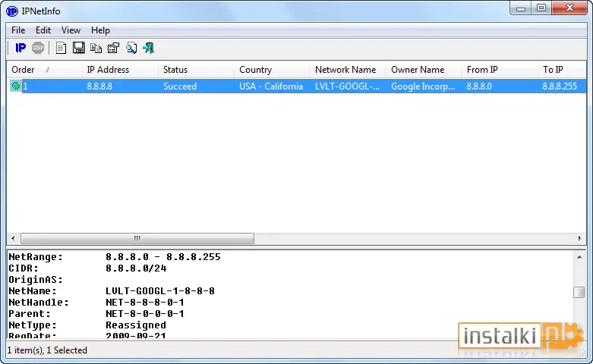Viewport: 593px width, 364px height.
Task: Open the Properties toolbar icon
Action: click(x=113, y=48)
